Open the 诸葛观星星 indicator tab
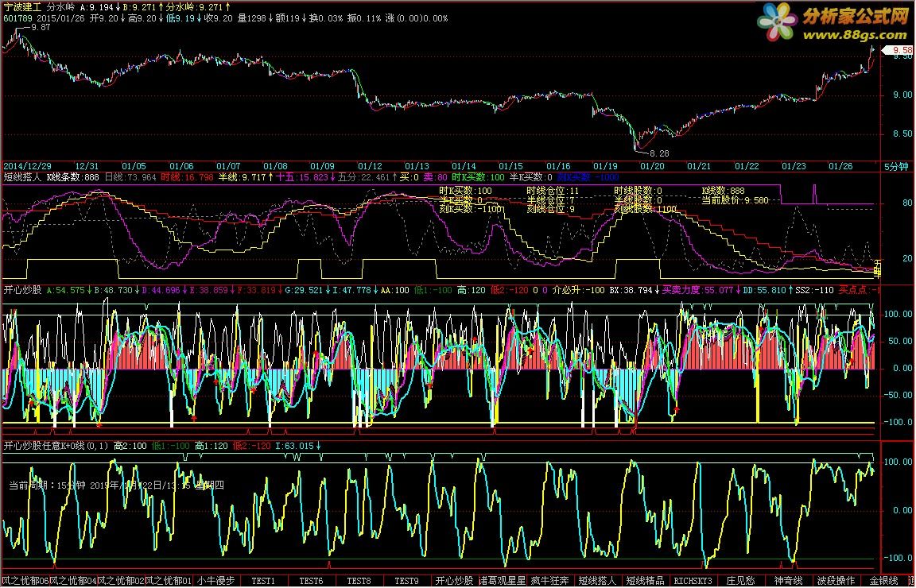The height and width of the screenshot is (588, 916). click(503, 581)
